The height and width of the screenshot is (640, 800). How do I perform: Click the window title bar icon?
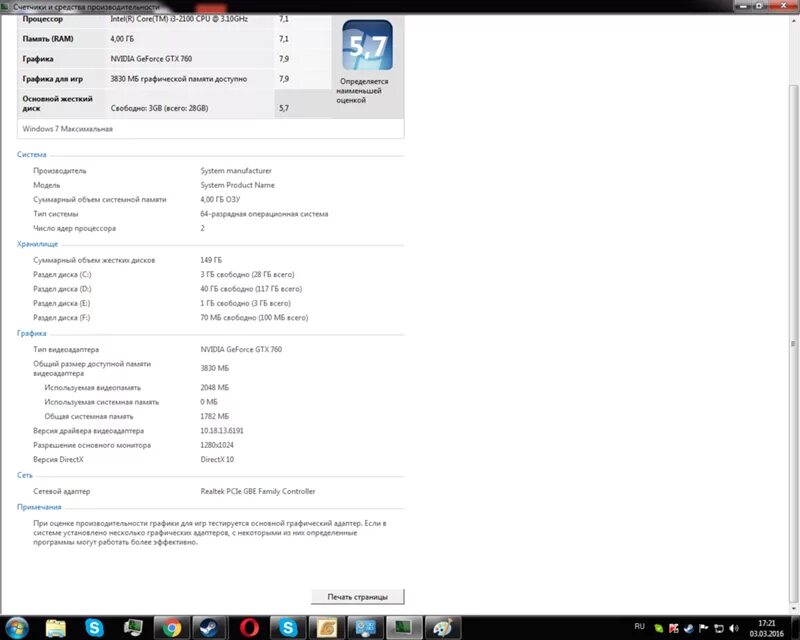pos(6,7)
